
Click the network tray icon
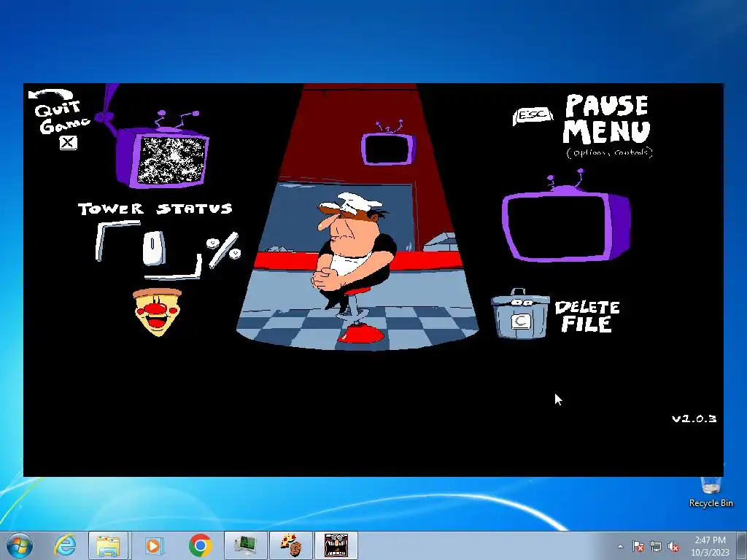point(656,546)
